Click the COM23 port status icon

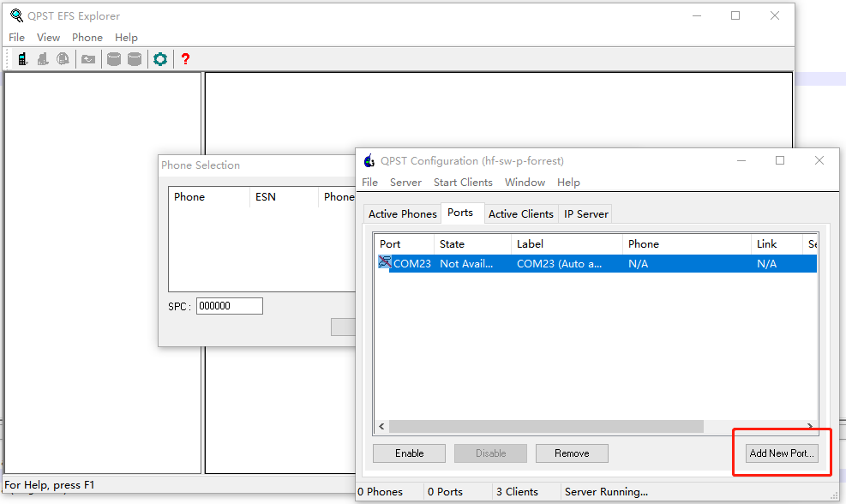(x=385, y=263)
